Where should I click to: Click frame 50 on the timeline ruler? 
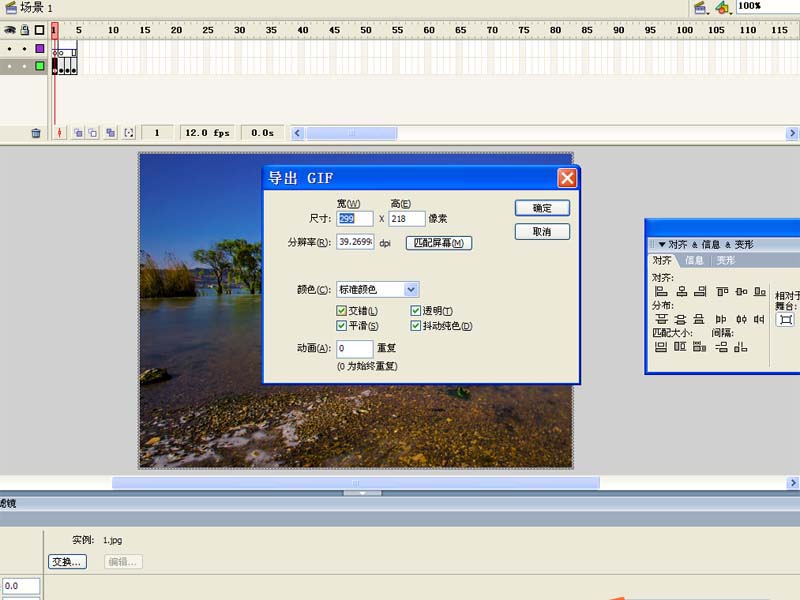coord(366,30)
